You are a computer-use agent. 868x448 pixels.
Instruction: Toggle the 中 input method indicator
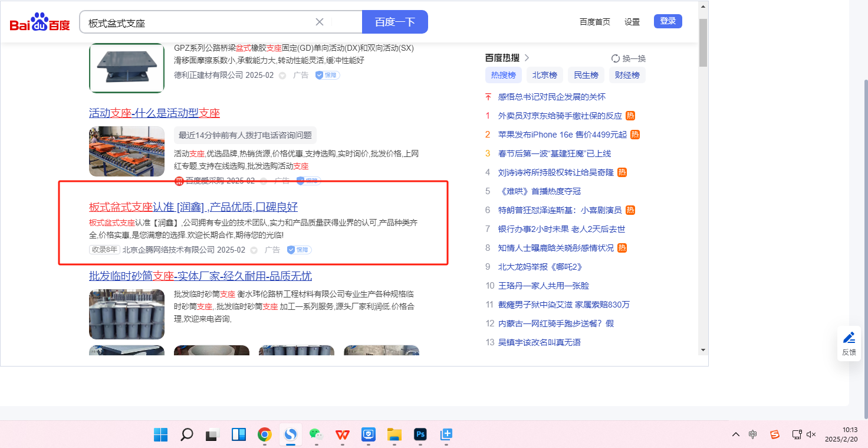[753, 435]
